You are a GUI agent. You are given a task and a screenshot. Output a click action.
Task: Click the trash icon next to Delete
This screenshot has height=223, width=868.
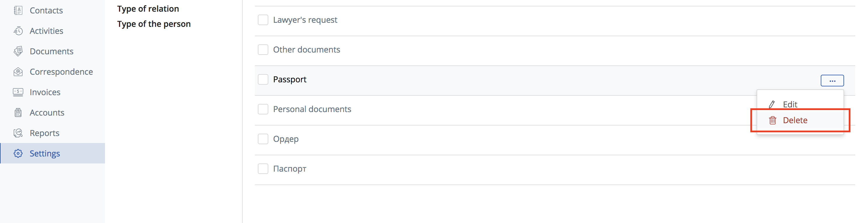coord(773,120)
